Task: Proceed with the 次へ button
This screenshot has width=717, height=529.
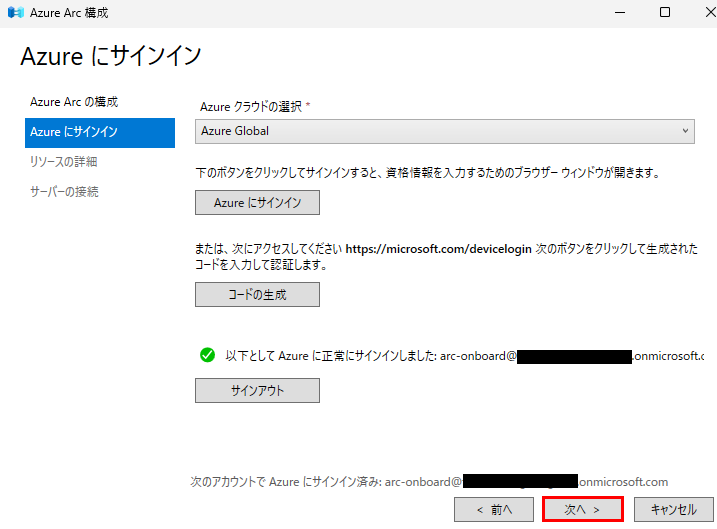Action: point(583,509)
